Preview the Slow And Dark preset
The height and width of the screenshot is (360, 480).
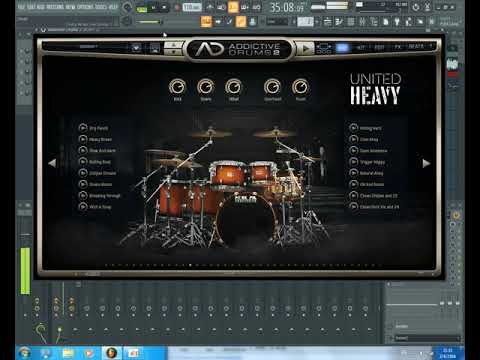point(83,150)
